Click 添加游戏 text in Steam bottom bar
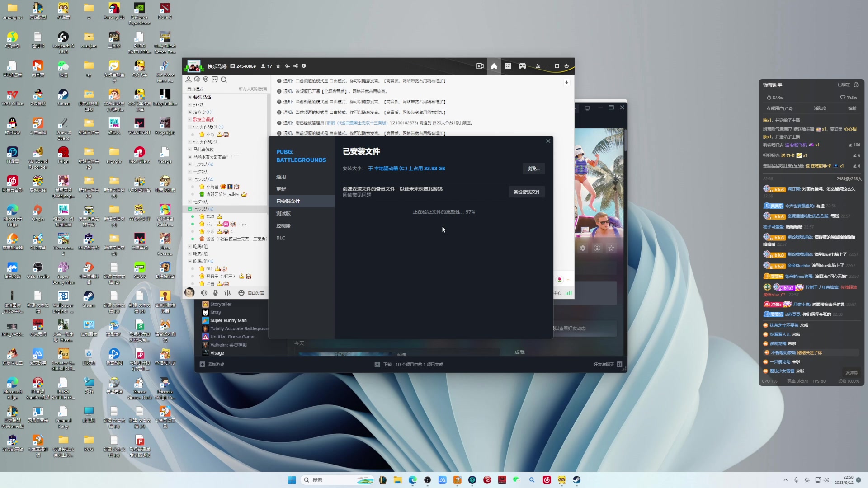 (x=216, y=364)
